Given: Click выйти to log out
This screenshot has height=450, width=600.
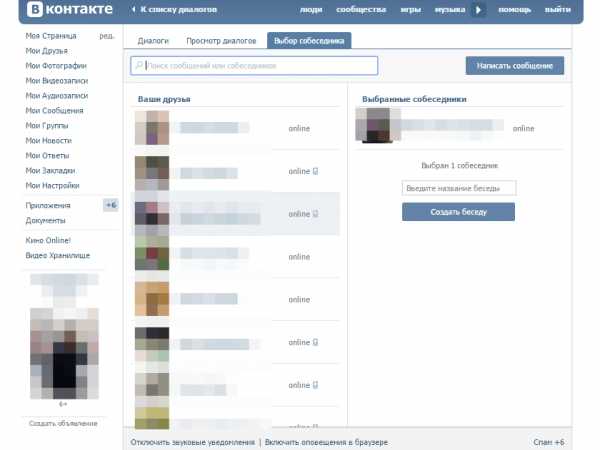Looking at the screenshot, I should [x=558, y=10].
